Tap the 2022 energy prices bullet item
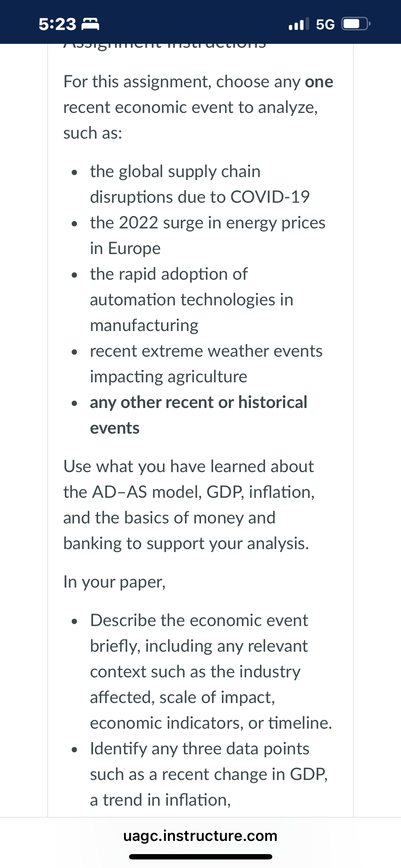 [207, 236]
